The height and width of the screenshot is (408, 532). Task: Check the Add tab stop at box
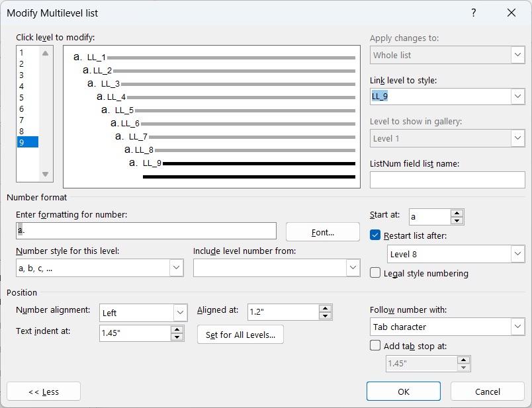(376, 345)
